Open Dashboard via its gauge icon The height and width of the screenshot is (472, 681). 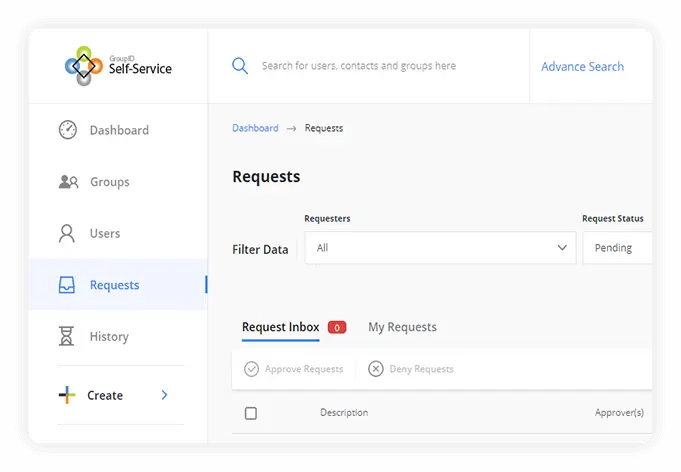pyautogui.click(x=67, y=130)
